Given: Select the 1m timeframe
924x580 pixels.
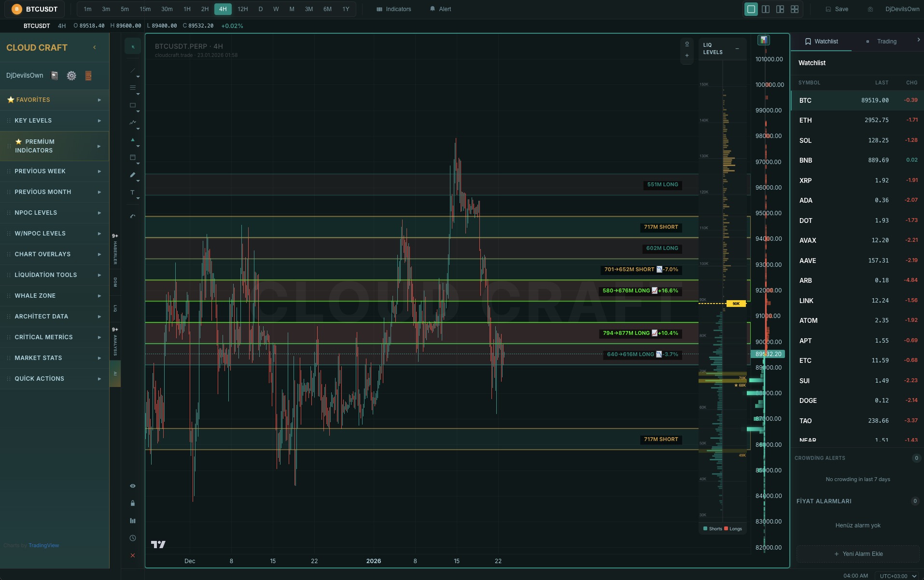Looking at the screenshot, I should pos(87,9).
